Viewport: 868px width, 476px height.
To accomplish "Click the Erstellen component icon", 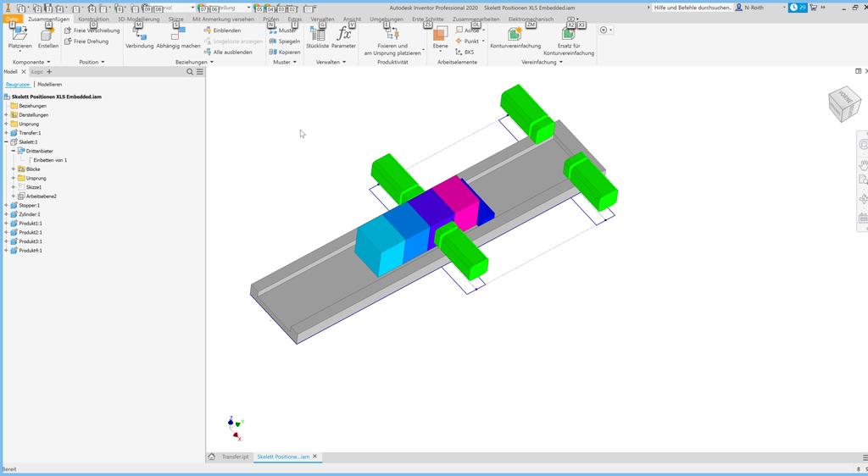I will [48, 34].
